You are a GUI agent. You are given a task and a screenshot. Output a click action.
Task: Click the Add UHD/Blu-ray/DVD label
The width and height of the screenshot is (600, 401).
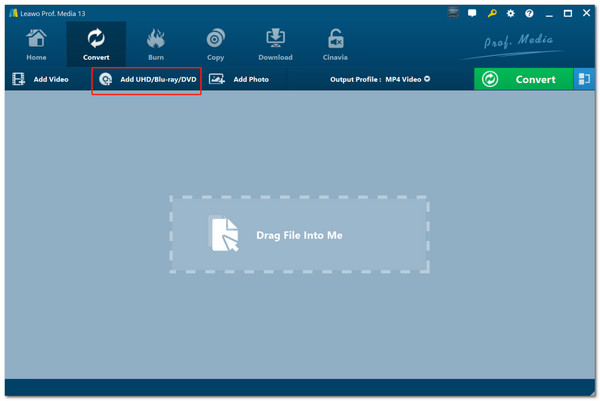coord(158,79)
